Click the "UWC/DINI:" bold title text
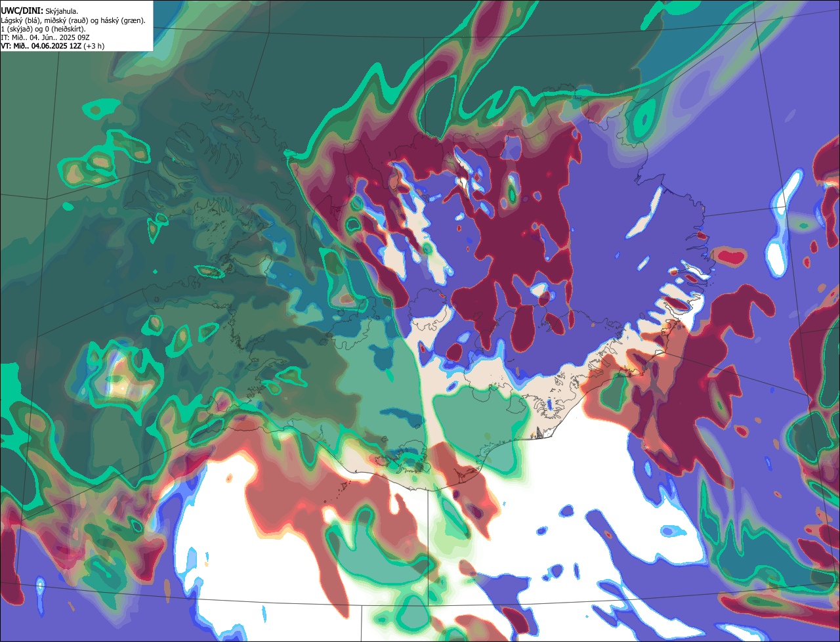 [x=22, y=11]
